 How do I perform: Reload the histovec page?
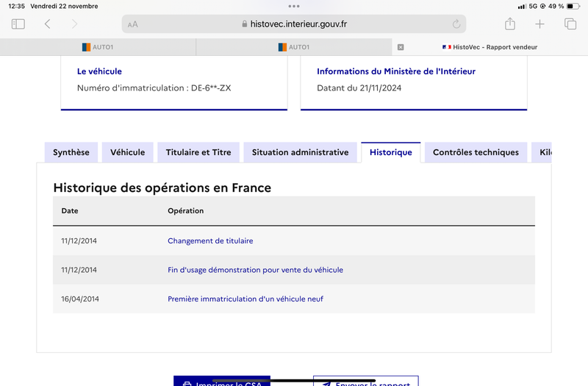point(456,24)
